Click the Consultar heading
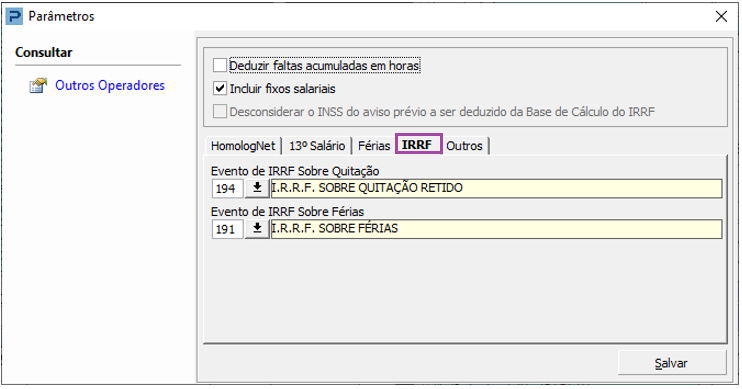The height and width of the screenshot is (389, 742). pyautogui.click(x=44, y=53)
